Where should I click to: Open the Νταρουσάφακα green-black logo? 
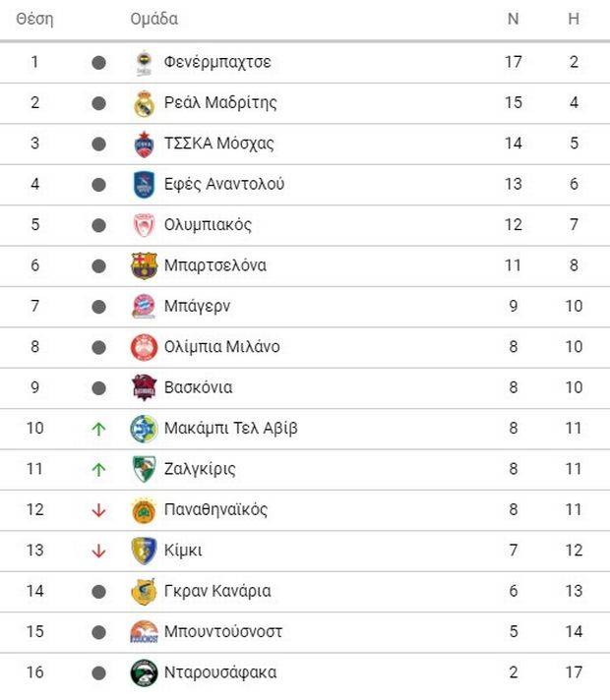click(x=144, y=672)
